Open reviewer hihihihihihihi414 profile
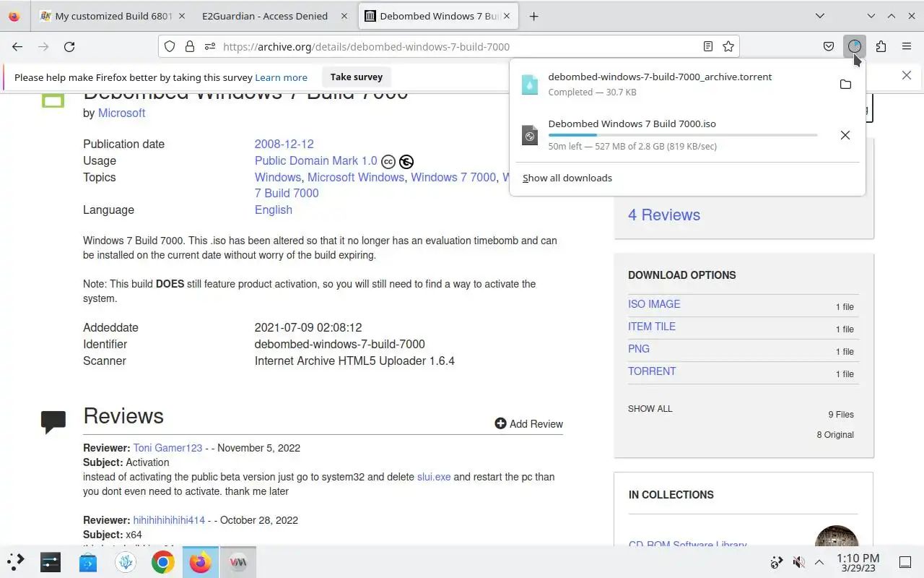This screenshot has width=924, height=578. click(x=169, y=520)
